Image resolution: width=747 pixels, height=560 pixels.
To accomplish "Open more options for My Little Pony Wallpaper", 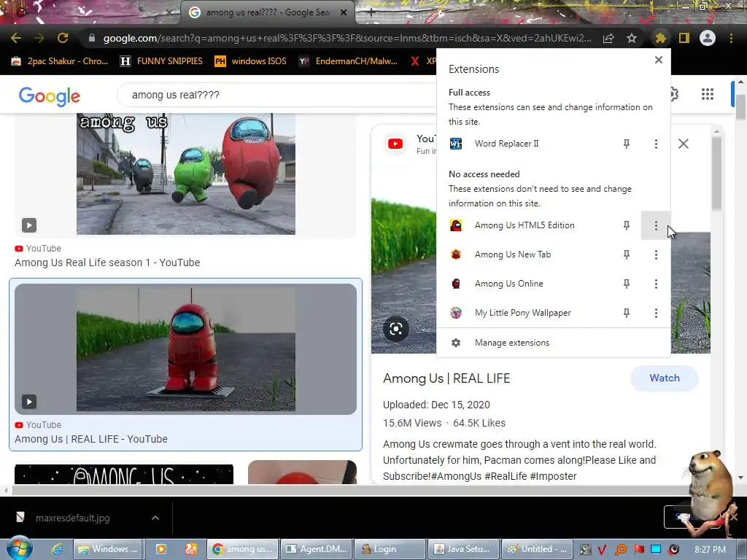I will click(x=656, y=313).
